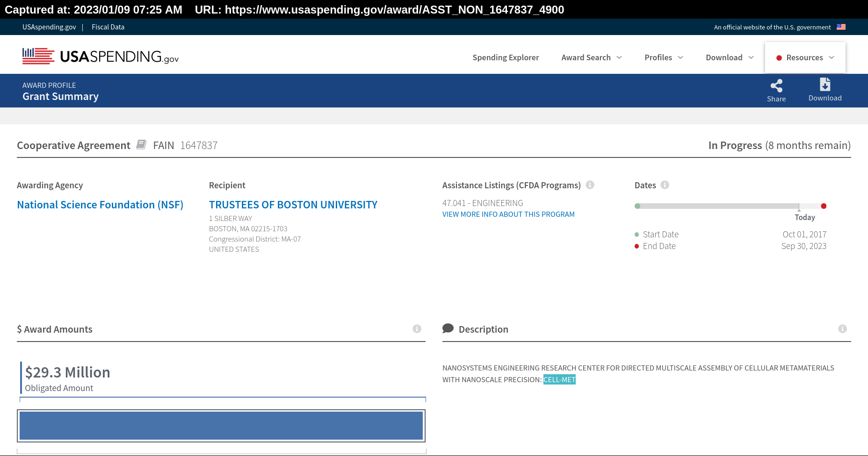Viewport: 868px width, 456px height.
Task: Click the red dot on Resources menu
Action: point(779,58)
